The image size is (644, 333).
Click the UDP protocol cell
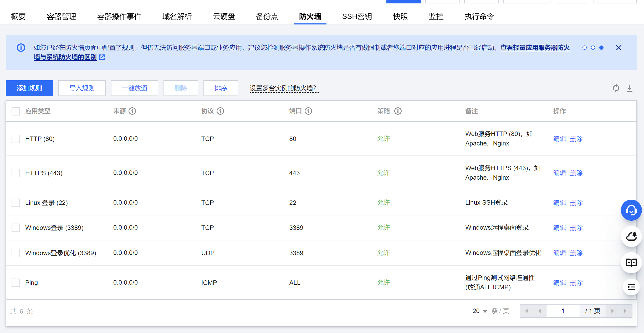(208, 253)
